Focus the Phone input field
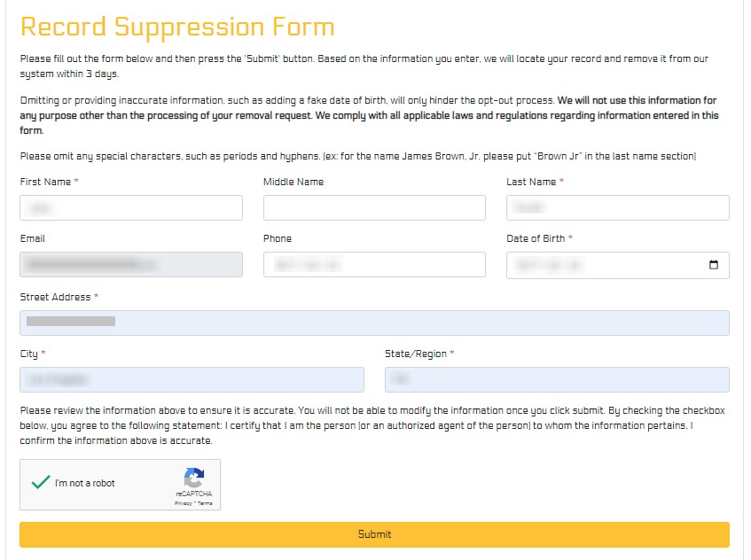Screen dimensions: 751x560 click(373, 264)
